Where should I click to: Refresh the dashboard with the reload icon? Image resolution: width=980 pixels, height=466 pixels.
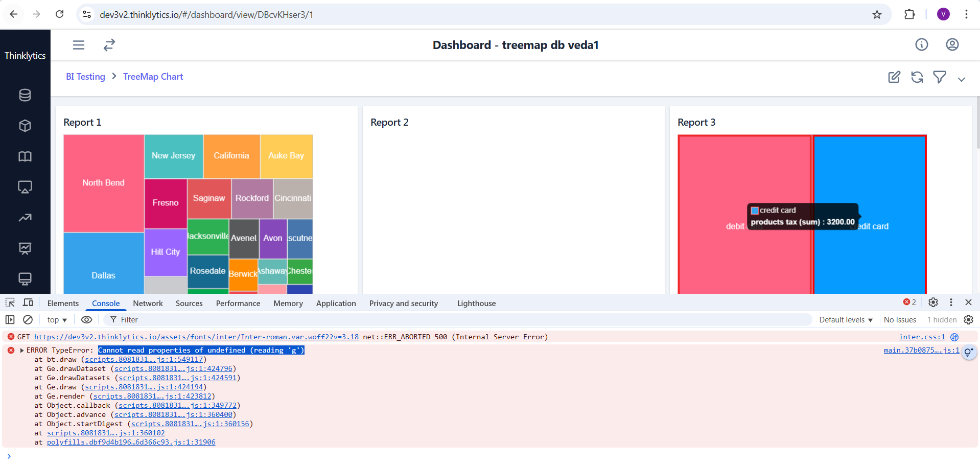tap(917, 77)
